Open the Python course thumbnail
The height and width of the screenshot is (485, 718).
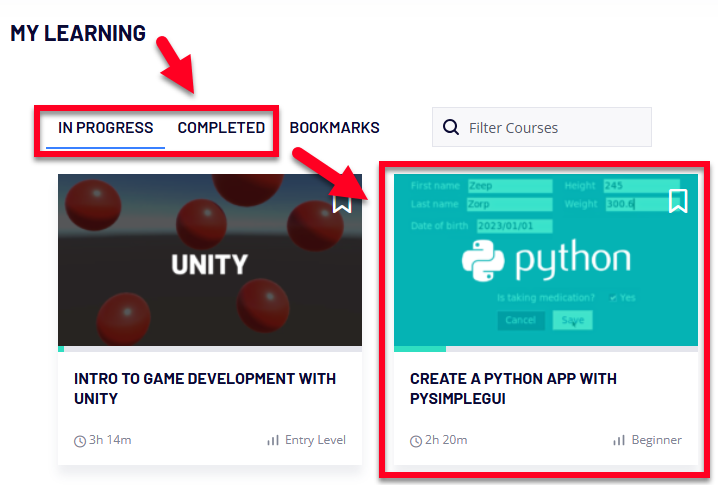(x=546, y=260)
